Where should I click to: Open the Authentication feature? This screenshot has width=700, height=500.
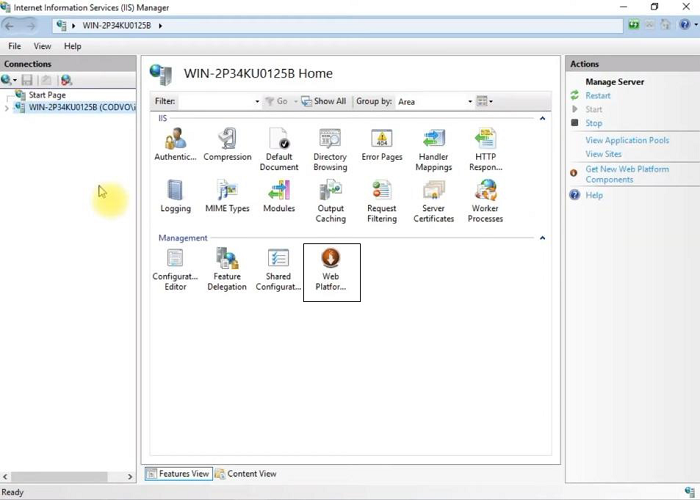point(175,144)
